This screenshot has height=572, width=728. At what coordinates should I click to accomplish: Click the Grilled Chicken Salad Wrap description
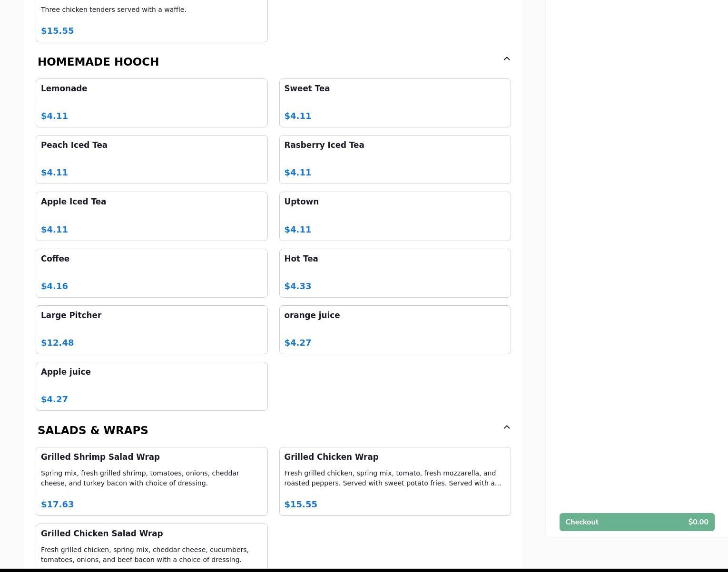[x=145, y=555]
